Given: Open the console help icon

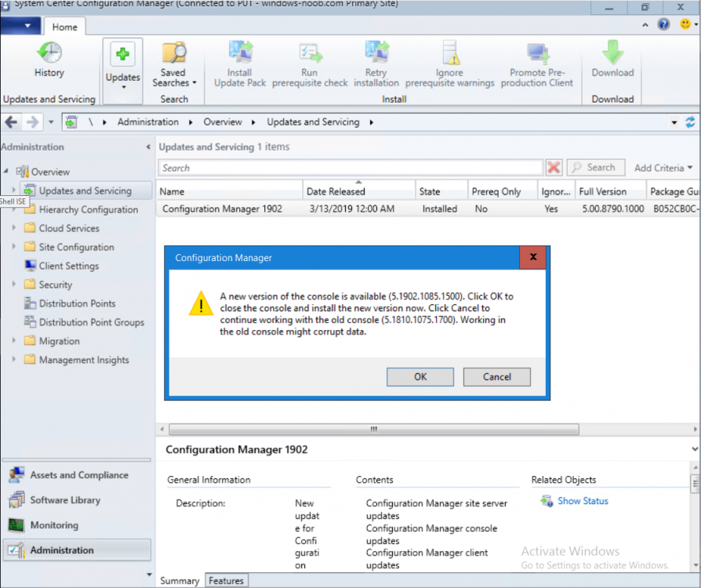Looking at the screenshot, I should coord(663,24).
